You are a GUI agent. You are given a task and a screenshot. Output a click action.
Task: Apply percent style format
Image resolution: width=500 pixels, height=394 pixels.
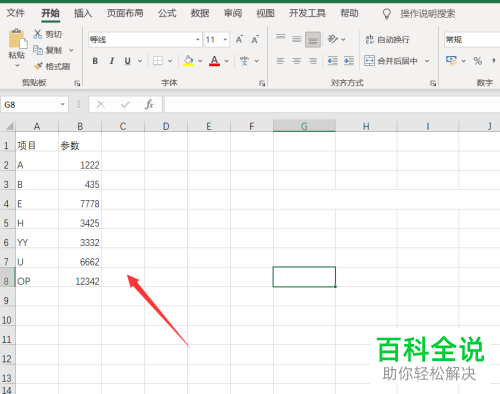point(478,61)
